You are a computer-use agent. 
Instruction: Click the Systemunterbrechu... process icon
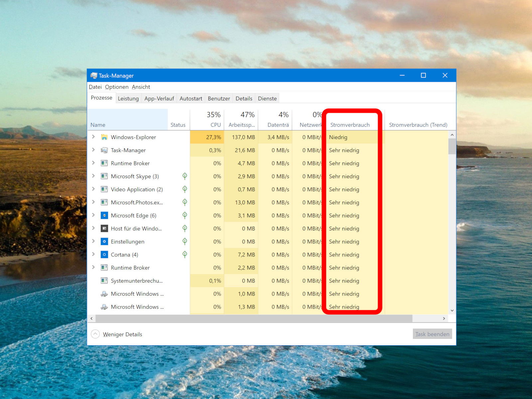(104, 281)
